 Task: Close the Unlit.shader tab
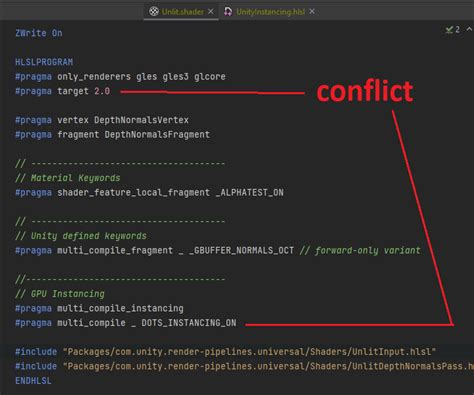(211, 12)
